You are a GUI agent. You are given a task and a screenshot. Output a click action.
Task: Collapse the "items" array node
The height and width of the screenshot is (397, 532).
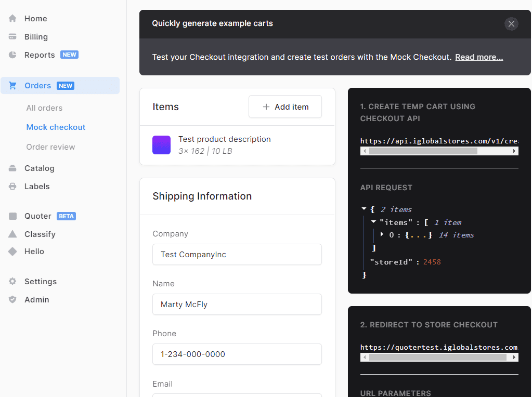pos(374,222)
